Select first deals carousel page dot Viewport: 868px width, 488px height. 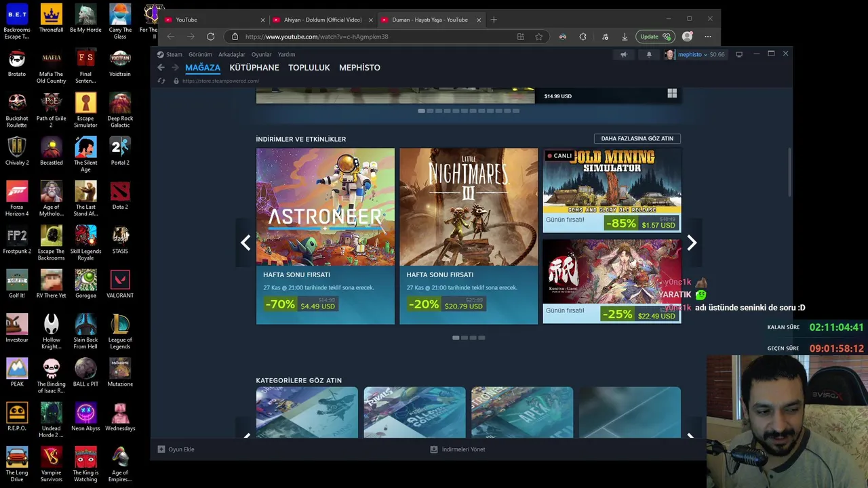(456, 338)
